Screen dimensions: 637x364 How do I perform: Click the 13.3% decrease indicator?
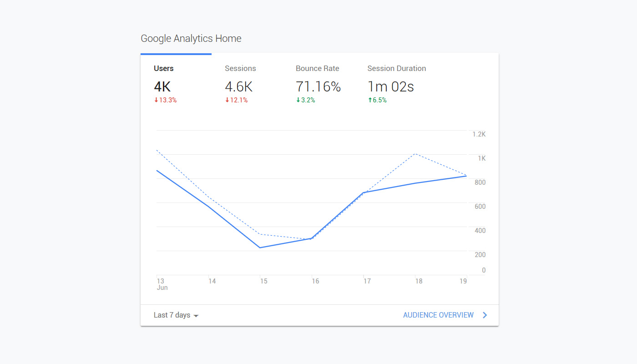[165, 100]
